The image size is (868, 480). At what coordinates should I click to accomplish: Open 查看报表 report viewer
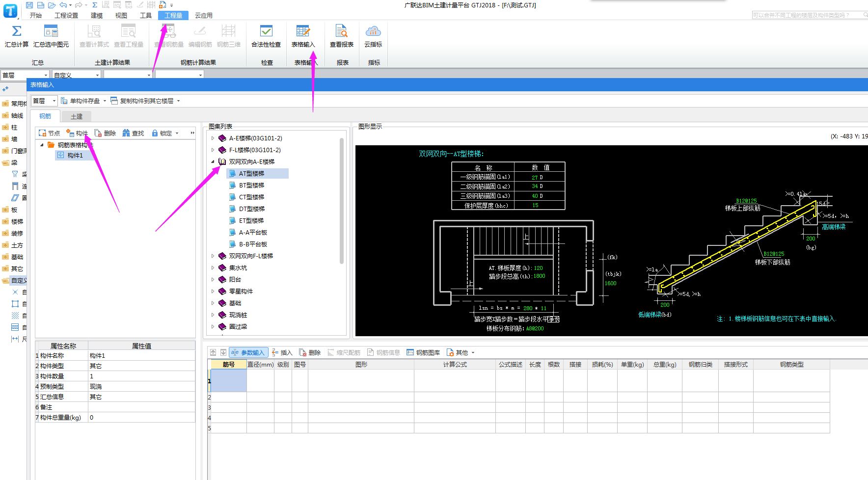click(342, 36)
